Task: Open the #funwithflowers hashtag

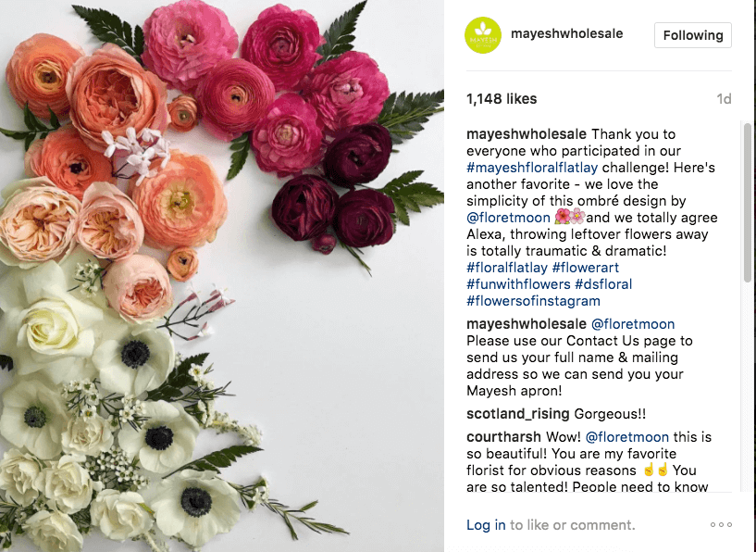Action: click(x=518, y=284)
